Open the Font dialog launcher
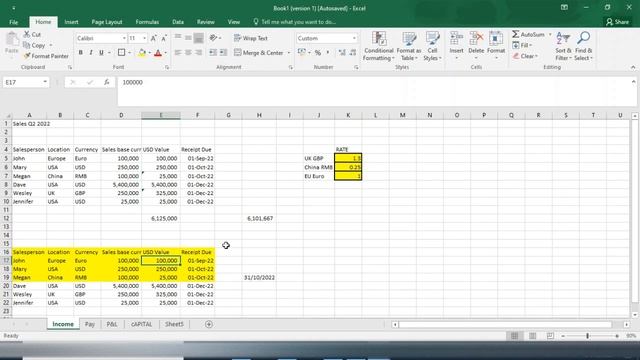This screenshot has width=640, height=360. [167, 67]
